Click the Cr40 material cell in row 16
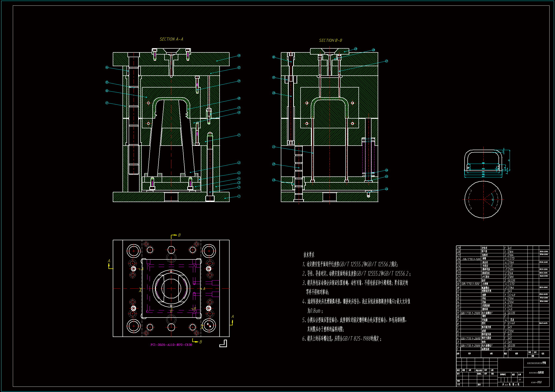The width and height of the screenshot is (555, 392). pyautogui.click(x=512, y=295)
